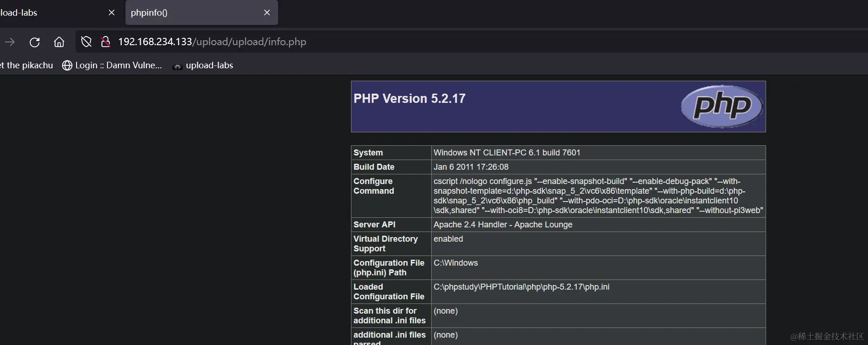Click Configuration File (php.ini) Path label
This screenshot has width=868, height=345.
389,268
